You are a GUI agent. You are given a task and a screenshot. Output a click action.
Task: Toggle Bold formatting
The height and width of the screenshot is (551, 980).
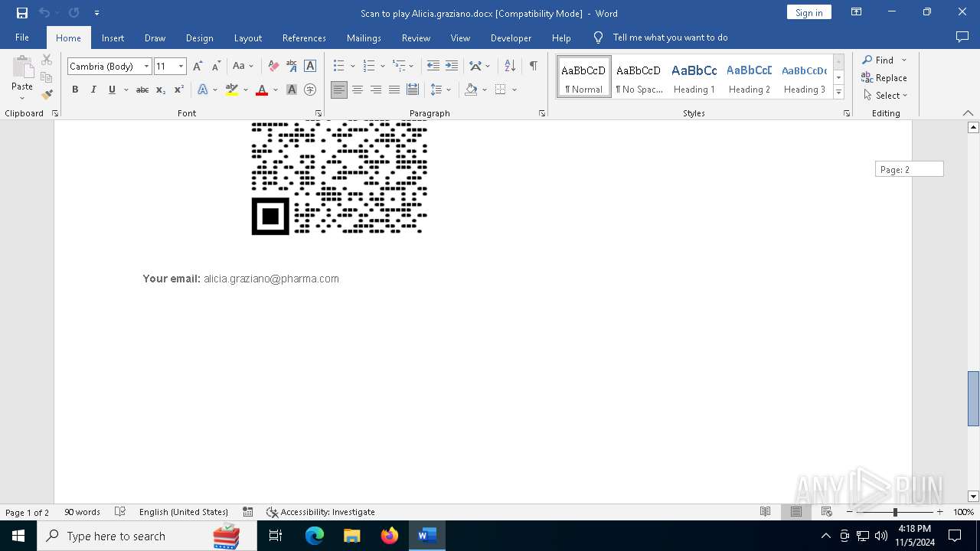tap(75, 90)
